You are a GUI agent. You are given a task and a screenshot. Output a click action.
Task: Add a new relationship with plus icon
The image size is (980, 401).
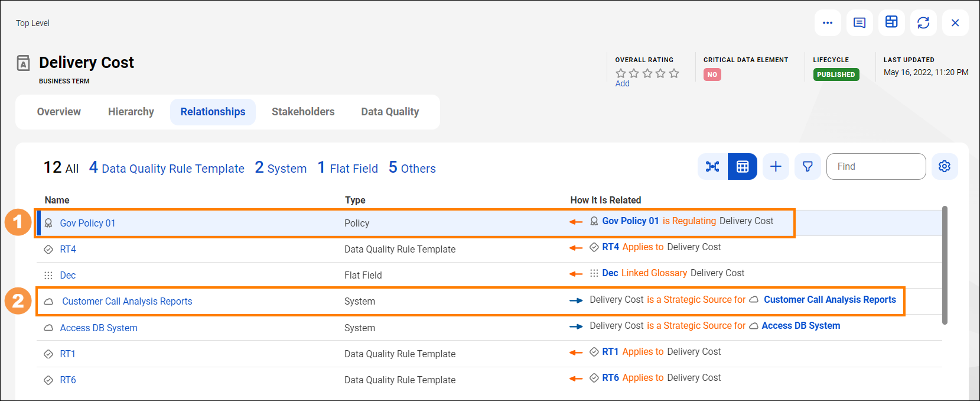[776, 167]
